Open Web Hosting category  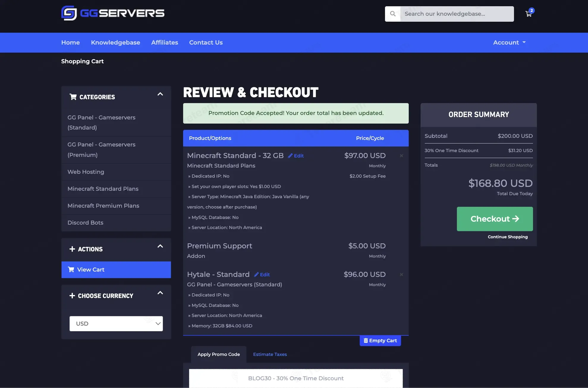coord(116,172)
